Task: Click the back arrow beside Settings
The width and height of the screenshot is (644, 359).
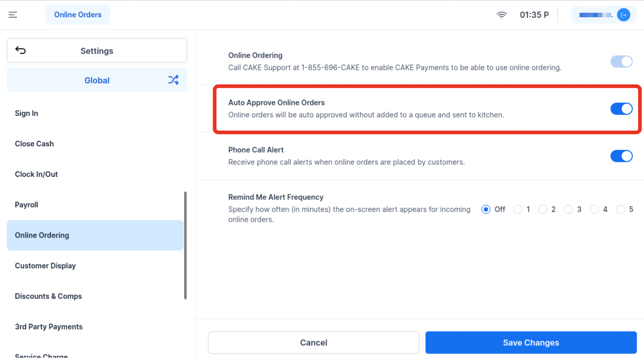Action: tap(20, 50)
